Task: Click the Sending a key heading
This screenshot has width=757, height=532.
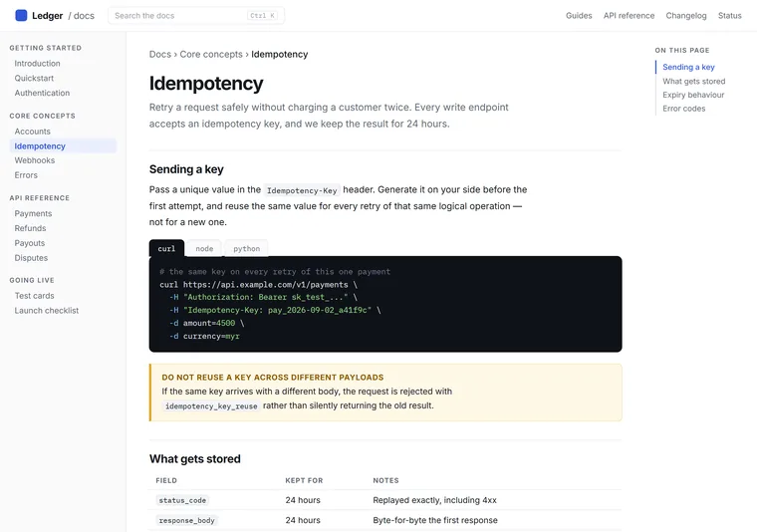Action: click(x=186, y=169)
